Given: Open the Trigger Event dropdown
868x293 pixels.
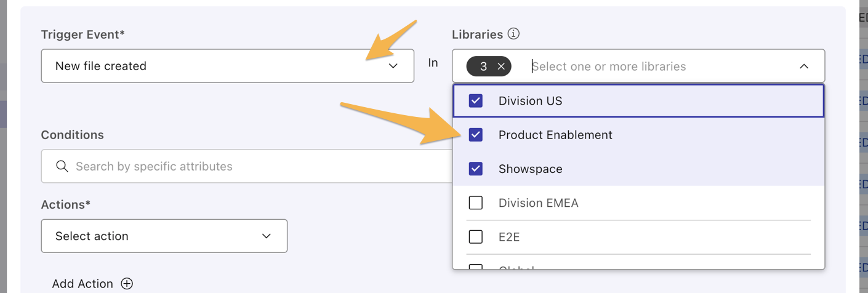Looking at the screenshot, I should 227,66.
